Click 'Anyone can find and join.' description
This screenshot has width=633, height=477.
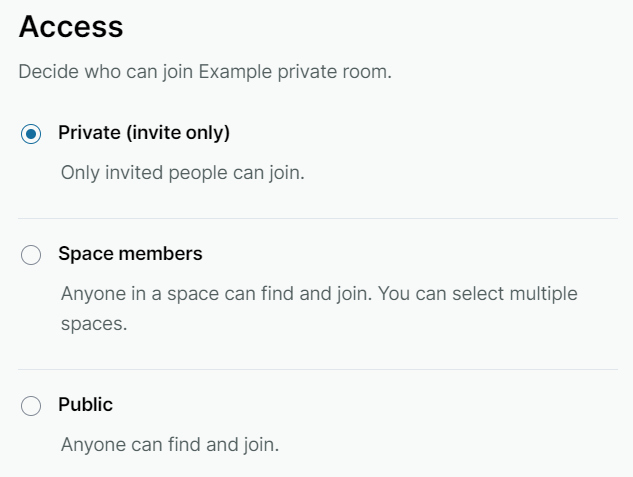169,444
